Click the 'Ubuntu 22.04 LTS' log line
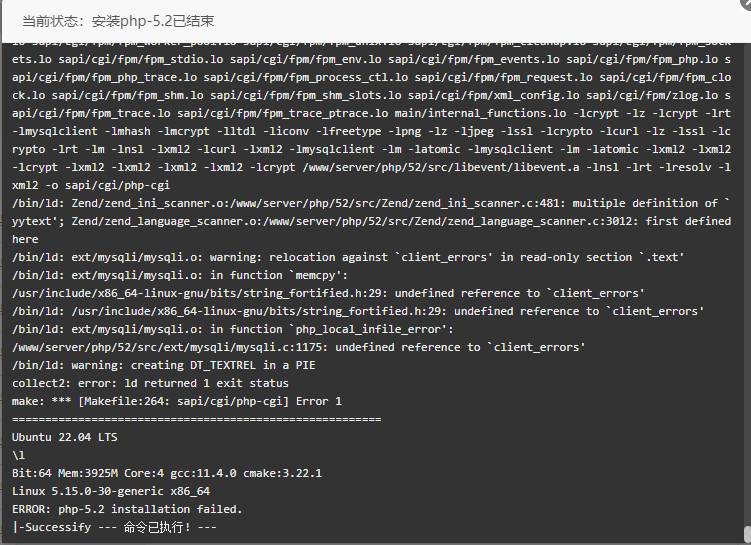Image resolution: width=751 pixels, height=545 pixels. pyautogui.click(x=65, y=437)
